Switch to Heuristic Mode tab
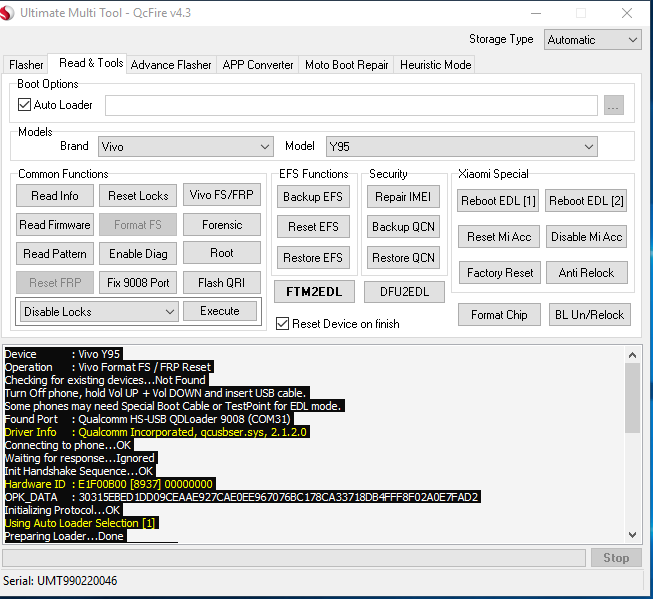Image resolution: width=653 pixels, height=599 pixels. (435, 65)
